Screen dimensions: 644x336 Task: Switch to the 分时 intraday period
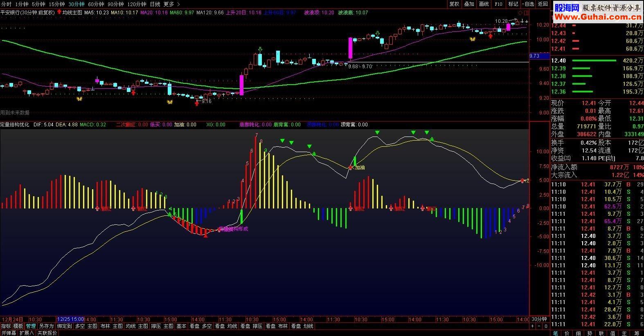click(x=6, y=4)
